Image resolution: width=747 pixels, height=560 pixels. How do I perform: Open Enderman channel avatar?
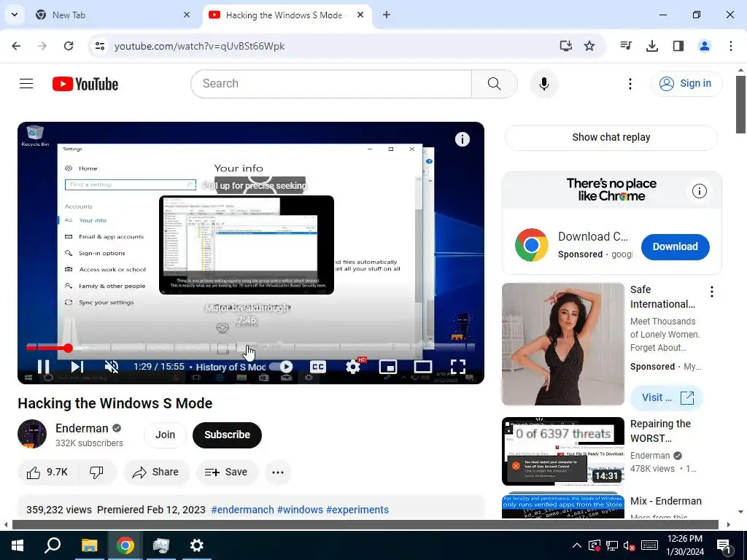click(32, 435)
